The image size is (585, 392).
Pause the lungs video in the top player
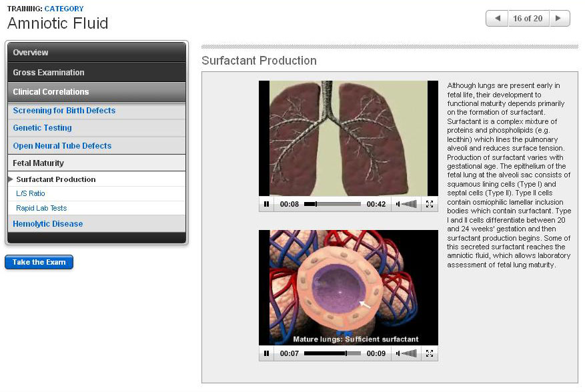click(x=266, y=204)
